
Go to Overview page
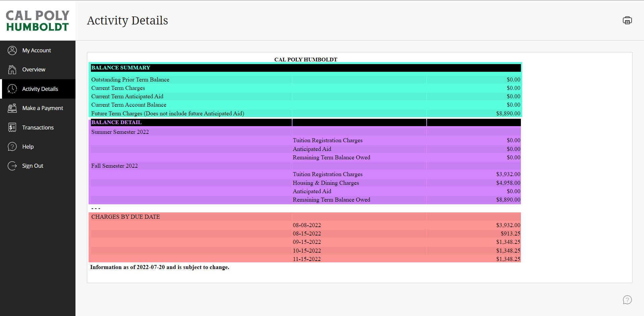click(x=38, y=69)
